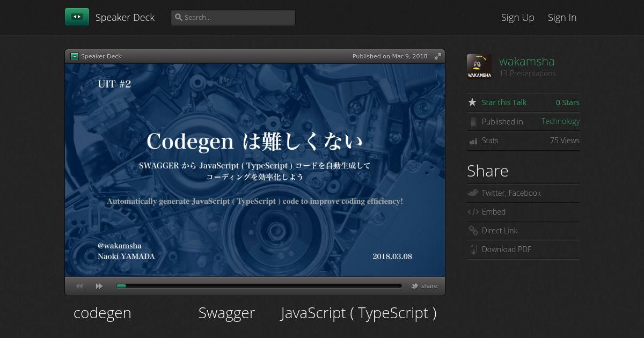Enter fullscreen with the expand arrows icon
The width and height of the screenshot is (644, 338).
[438, 56]
